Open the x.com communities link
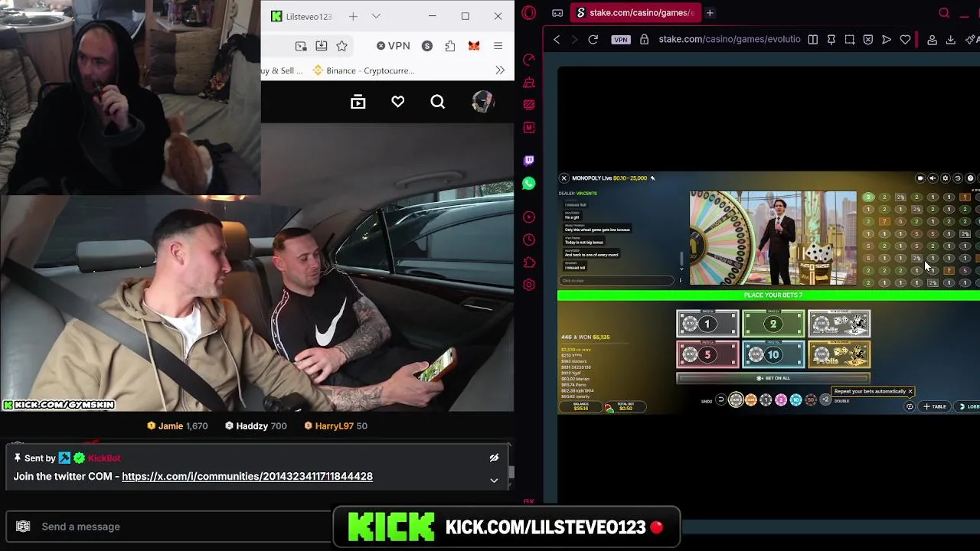 click(x=247, y=476)
